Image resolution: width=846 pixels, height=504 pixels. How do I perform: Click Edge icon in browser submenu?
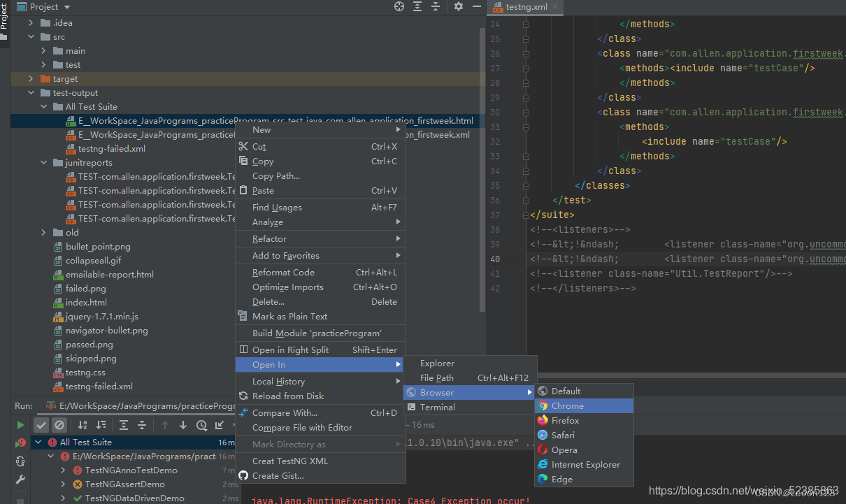pos(543,480)
